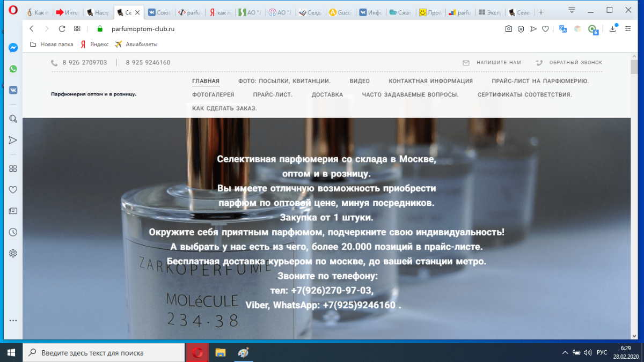This screenshot has width=644, height=362.
Task: Open VK messenger in the sidebar
Action: click(x=12, y=90)
